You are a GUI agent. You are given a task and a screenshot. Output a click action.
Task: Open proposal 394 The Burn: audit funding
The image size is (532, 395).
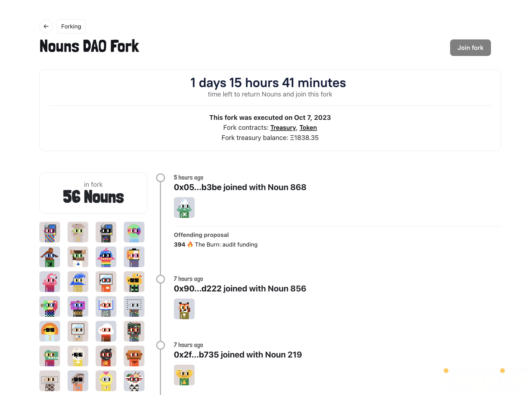click(x=216, y=244)
